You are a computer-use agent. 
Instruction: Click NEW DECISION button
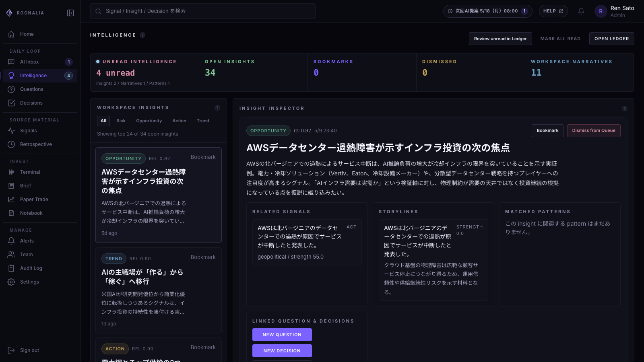(282, 351)
